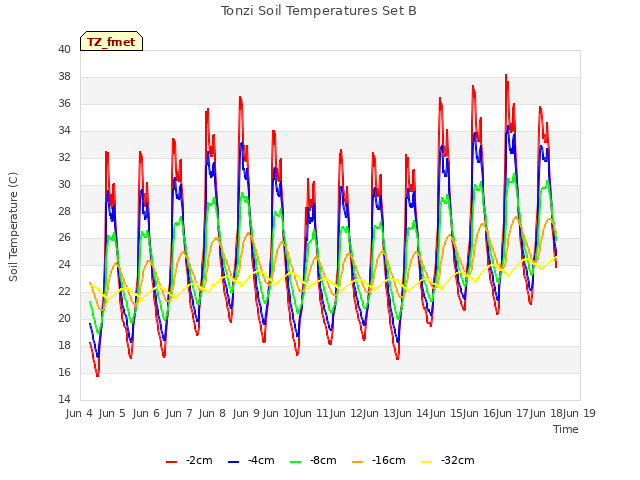
Task: Click the Jun 5 x-axis tick label
Action: point(112,413)
